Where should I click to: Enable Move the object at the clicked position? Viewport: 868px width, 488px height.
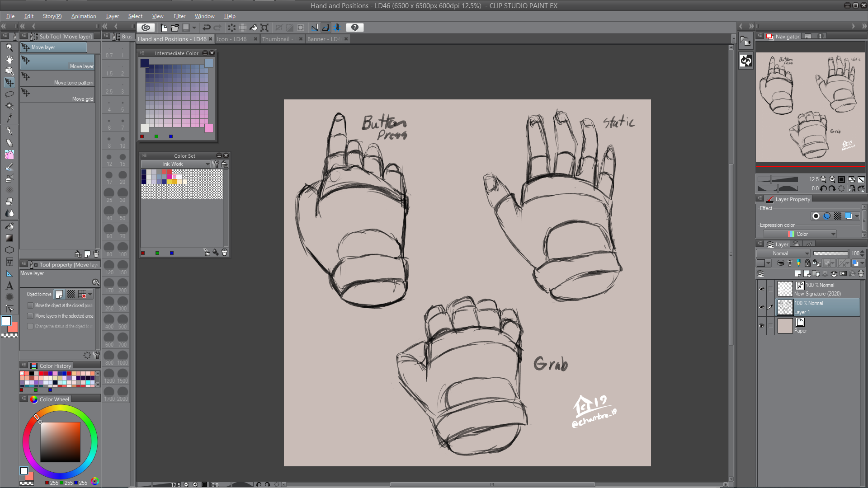tap(30, 305)
